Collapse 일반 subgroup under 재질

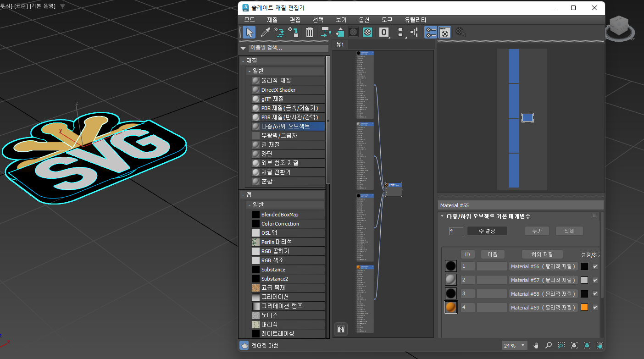249,71
